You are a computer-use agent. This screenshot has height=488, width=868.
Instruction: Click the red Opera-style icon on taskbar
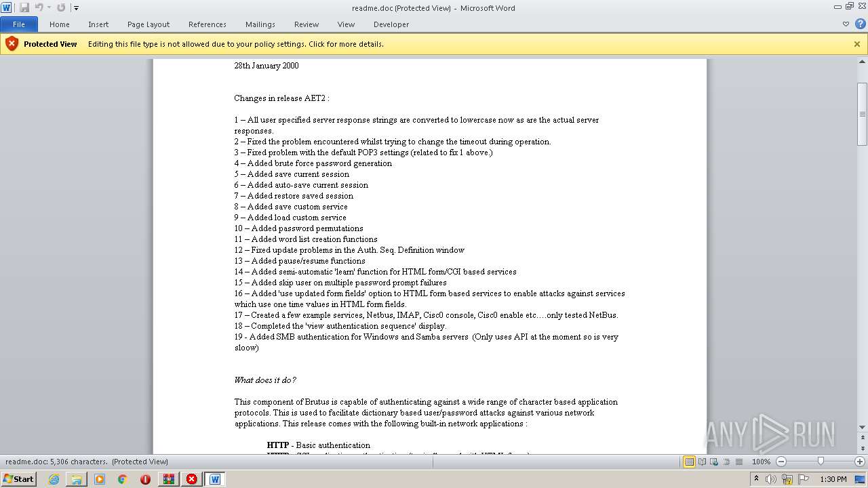(145, 479)
